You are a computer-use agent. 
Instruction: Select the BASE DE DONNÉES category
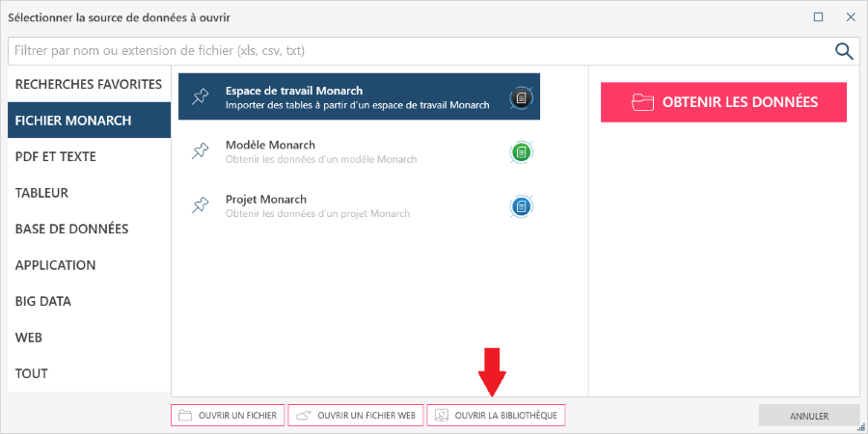(89, 229)
